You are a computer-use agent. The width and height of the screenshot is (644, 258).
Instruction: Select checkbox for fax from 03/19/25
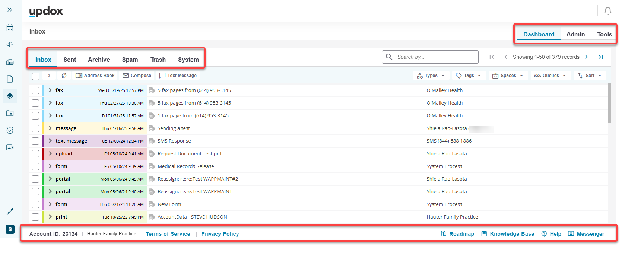[x=35, y=90]
